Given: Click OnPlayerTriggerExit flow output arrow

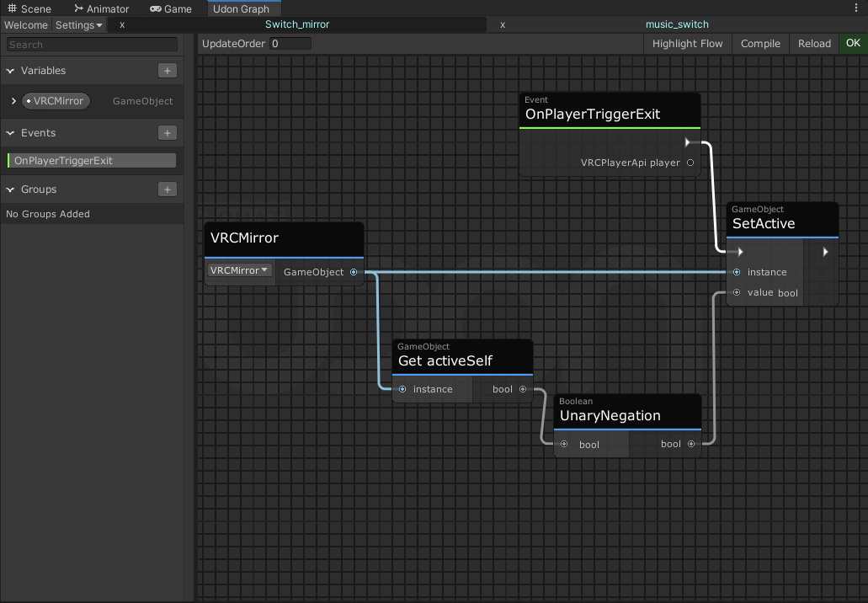Looking at the screenshot, I should click(689, 142).
